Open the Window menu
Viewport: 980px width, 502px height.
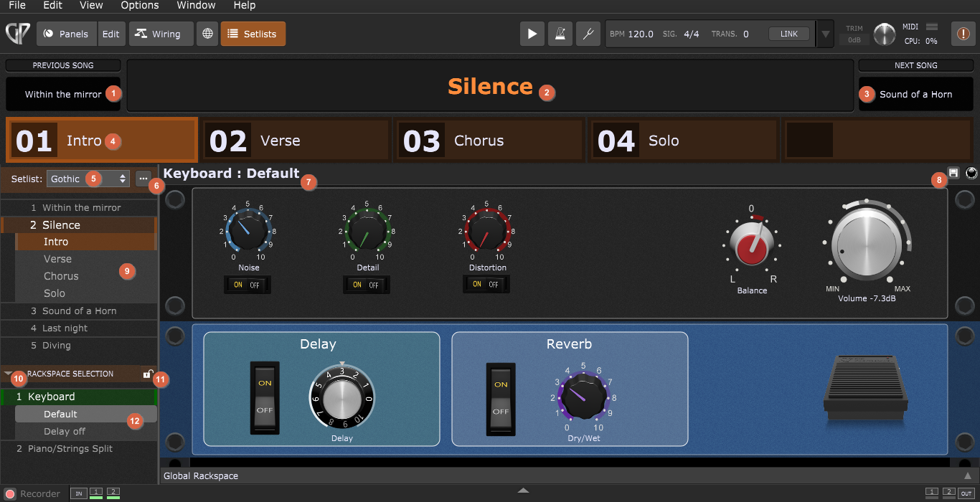point(196,6)
